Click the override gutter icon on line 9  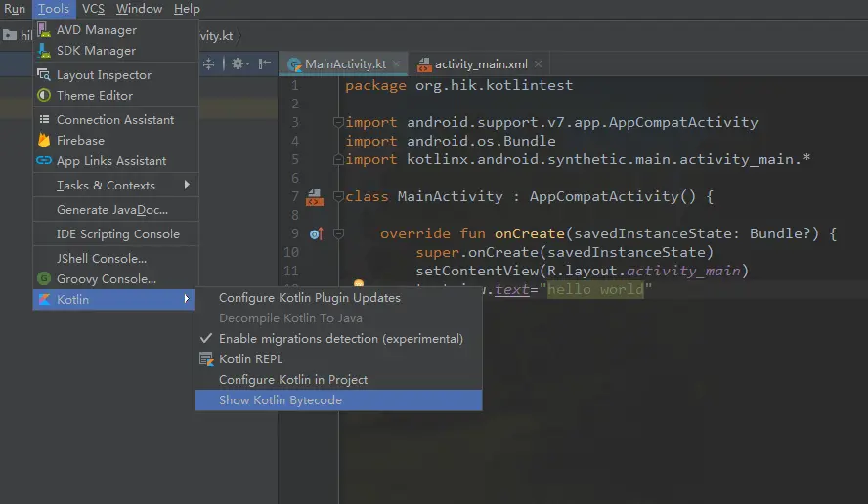click(x=316, y=234)
